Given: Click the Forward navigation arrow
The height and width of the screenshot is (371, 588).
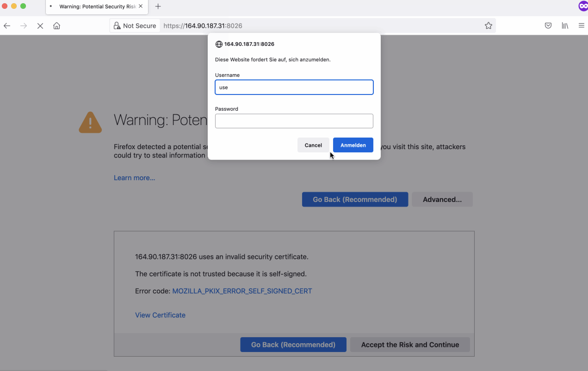Looking at the screenshot, I should (24, 26).
